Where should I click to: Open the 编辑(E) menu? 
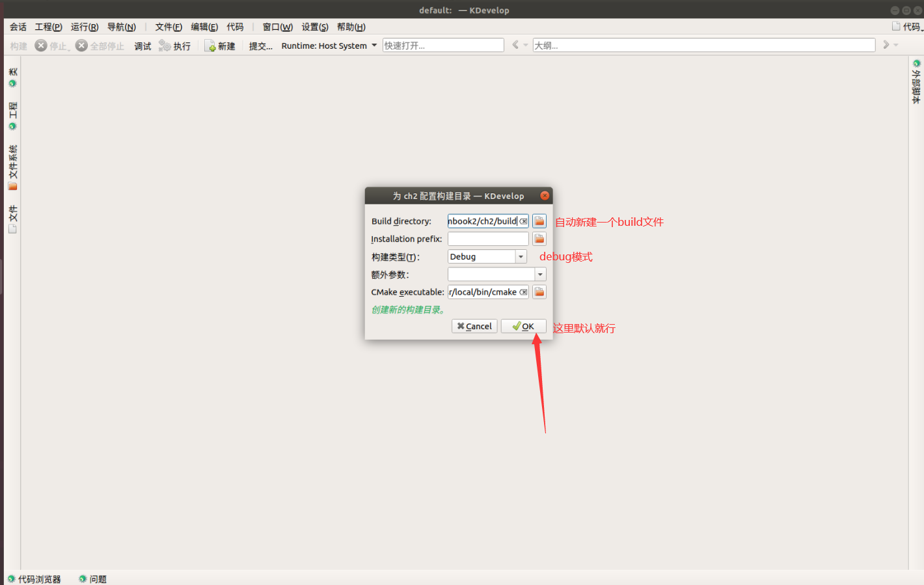pos(204,27)
